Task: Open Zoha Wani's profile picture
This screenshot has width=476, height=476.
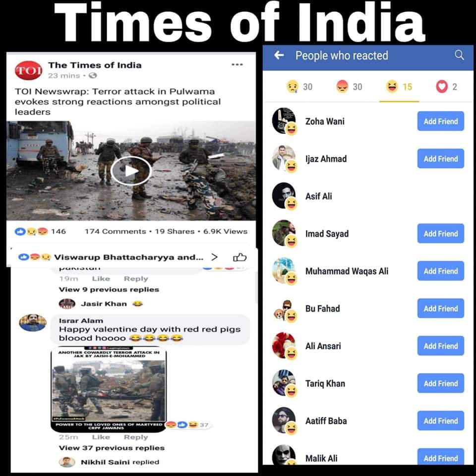Action: tap(284, 120)
